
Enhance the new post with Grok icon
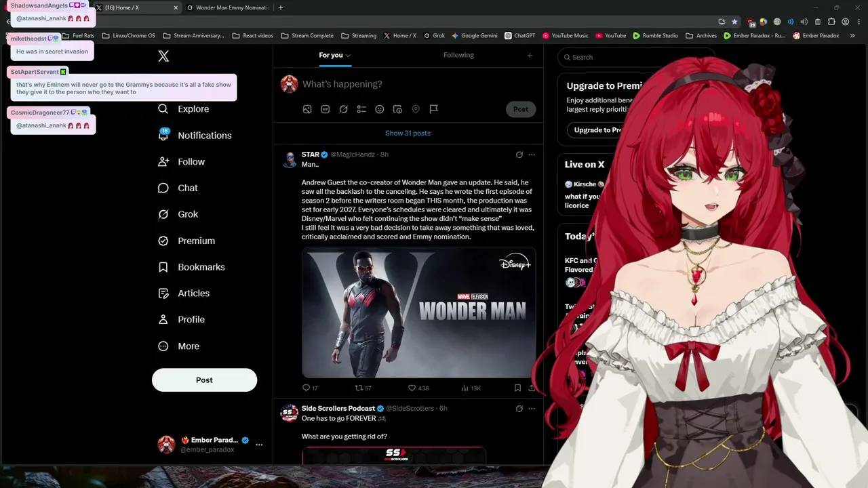[x=344, y=109]
